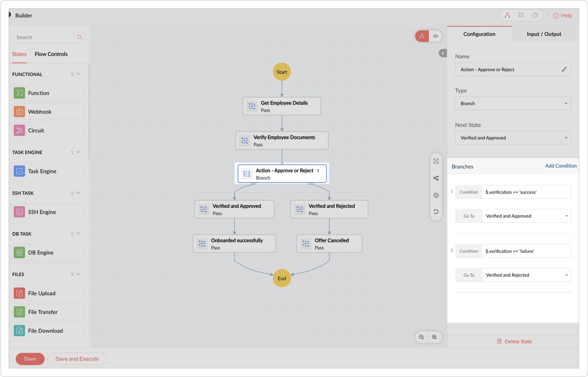Image resolution: width=588 pixels, height=377 pixels.
Task: Click the zoom in magnifier icon
Action: [x=434, y=337]
